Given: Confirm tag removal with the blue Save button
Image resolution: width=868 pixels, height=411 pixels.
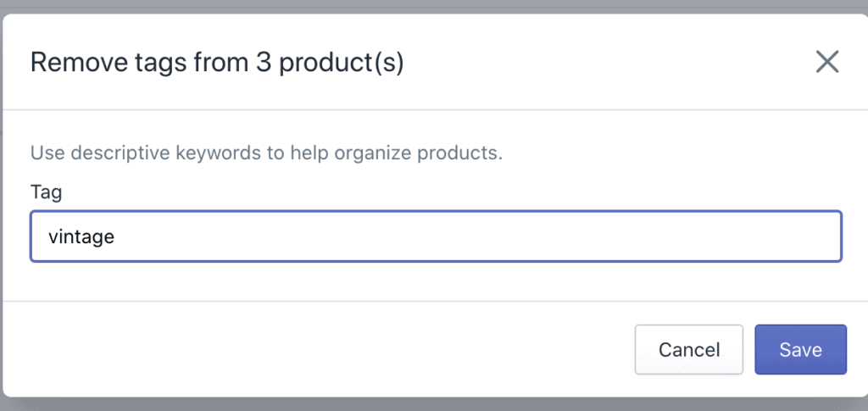Looking at the screenshot, I should pyautogui.click(x=800, y=350).
